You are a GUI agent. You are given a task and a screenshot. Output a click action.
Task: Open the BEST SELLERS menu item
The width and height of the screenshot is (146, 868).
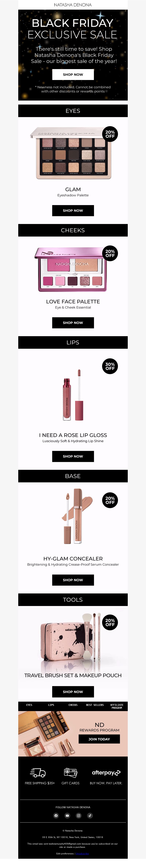click(x=95, y=705)
